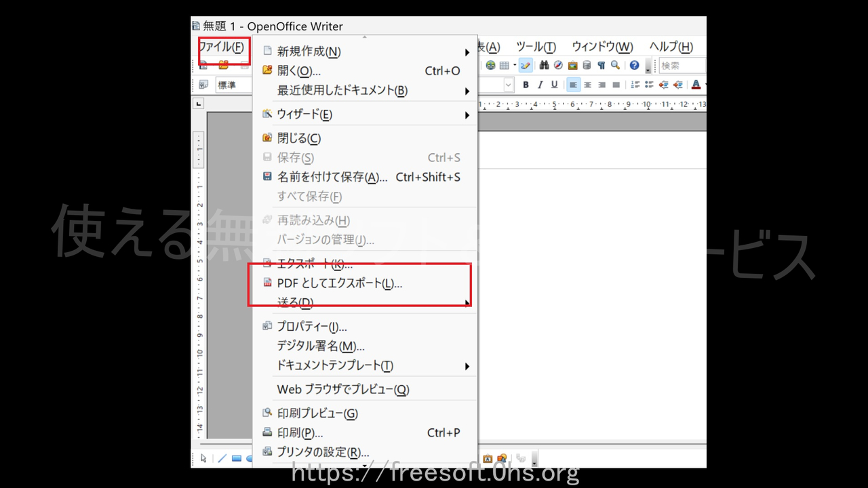Insert a table using the table icon

click(505, 64)
